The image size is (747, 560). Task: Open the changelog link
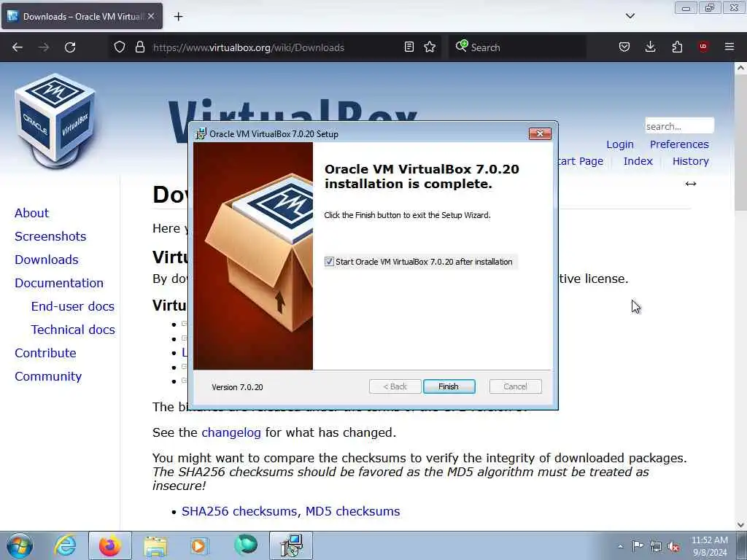pyautogui.click(x=231, y=432)
